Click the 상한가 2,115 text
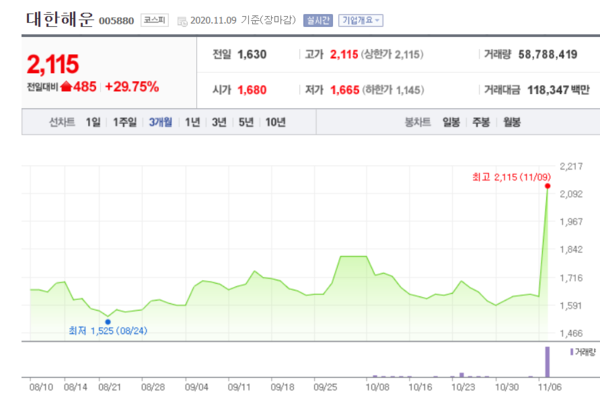Viewport: 600px width, 402px height. click(x=392, y=55)
